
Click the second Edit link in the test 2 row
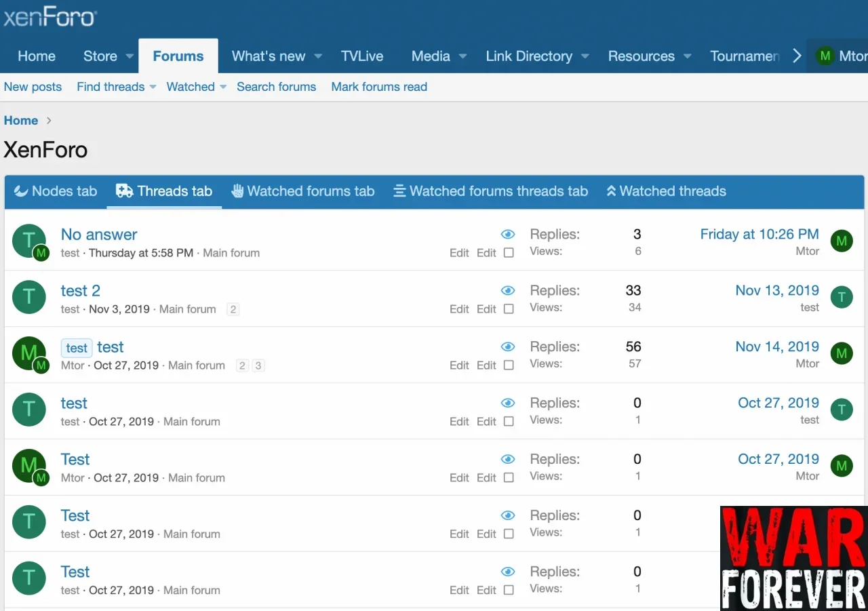click(x=486, y=309)
